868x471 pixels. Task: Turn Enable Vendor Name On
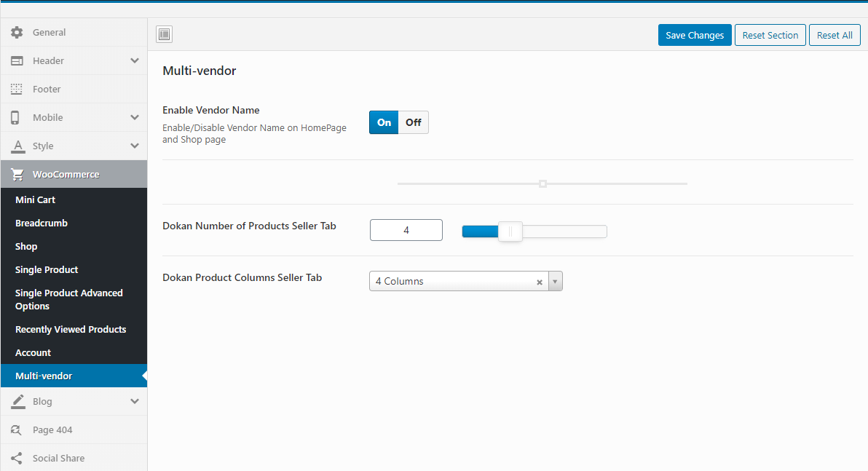(x=384, y=122)
